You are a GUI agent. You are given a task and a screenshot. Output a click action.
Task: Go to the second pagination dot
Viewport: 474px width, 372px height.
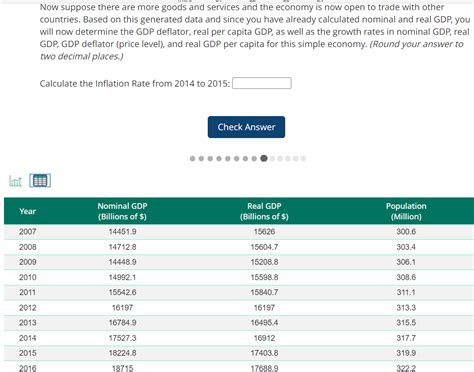click(201, 158)
